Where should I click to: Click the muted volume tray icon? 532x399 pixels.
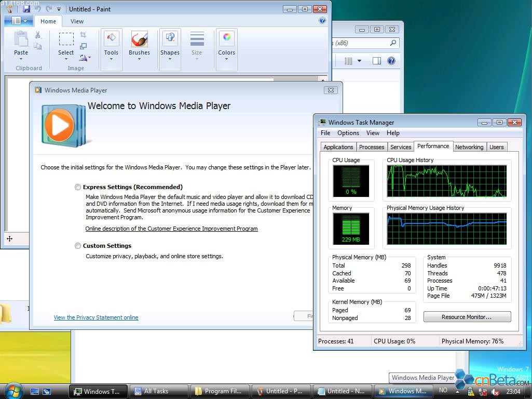coord(495,392)
